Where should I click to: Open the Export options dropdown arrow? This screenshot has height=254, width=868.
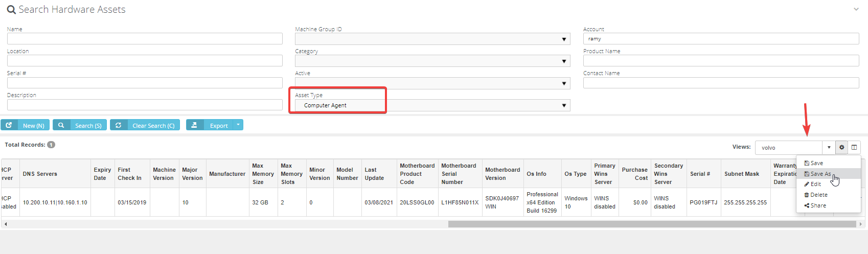coord(238,125)
